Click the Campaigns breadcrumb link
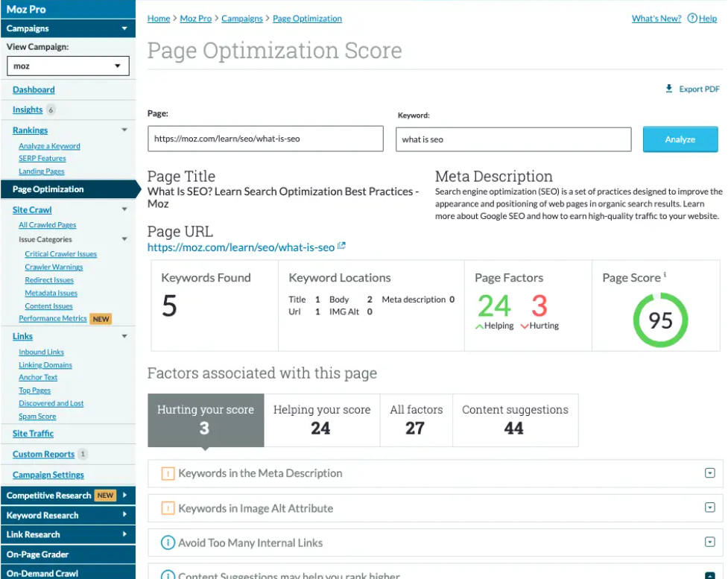 click(242, 19)
